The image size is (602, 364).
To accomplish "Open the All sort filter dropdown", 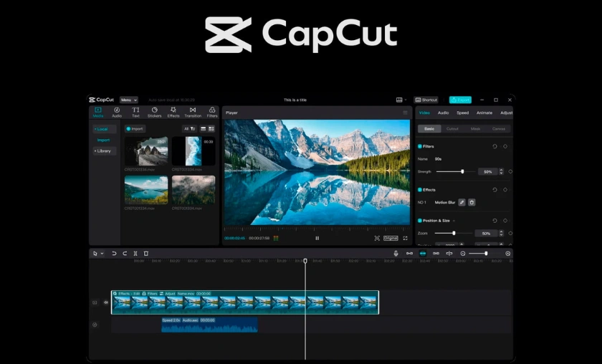I will point(190,129).
